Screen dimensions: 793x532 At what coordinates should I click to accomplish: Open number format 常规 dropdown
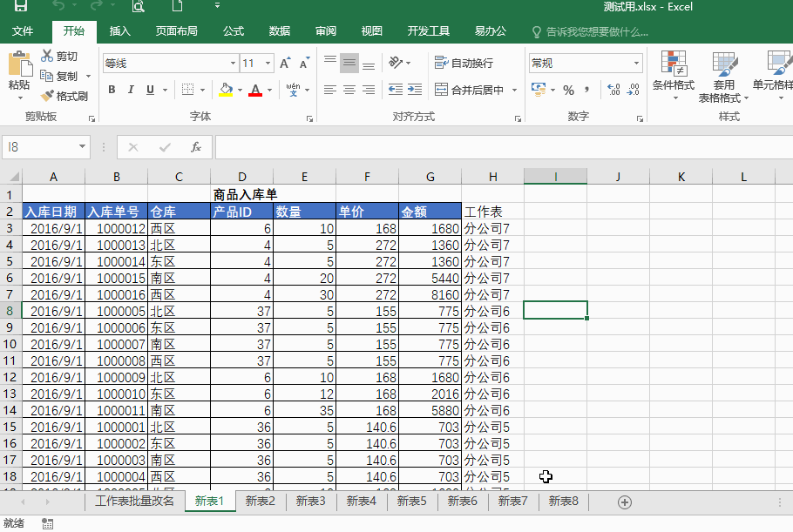pos(636,64)
